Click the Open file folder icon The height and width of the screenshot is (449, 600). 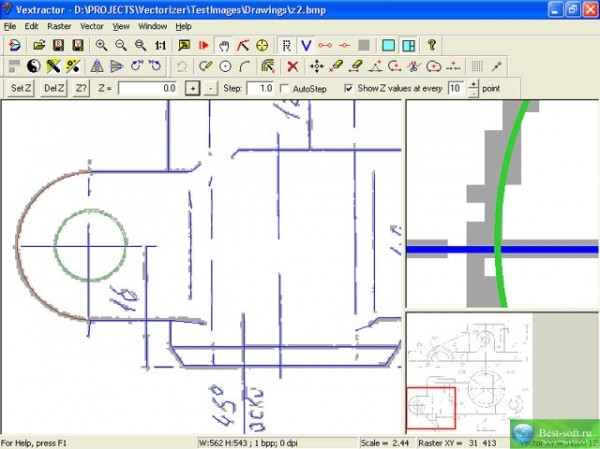[39, 45]
